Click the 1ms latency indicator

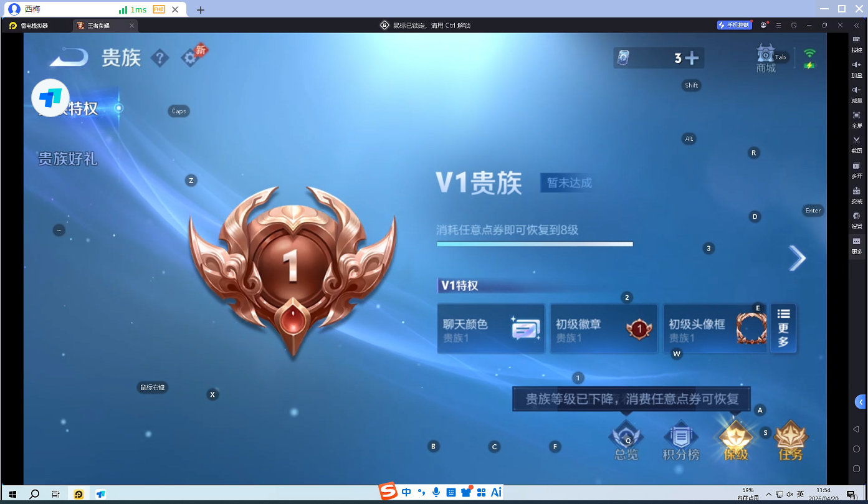[133, 9]
